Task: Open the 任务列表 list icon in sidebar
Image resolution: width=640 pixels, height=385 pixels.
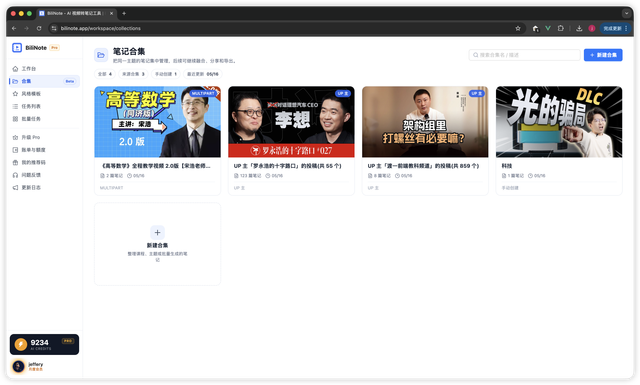Action: pos(15,106)
